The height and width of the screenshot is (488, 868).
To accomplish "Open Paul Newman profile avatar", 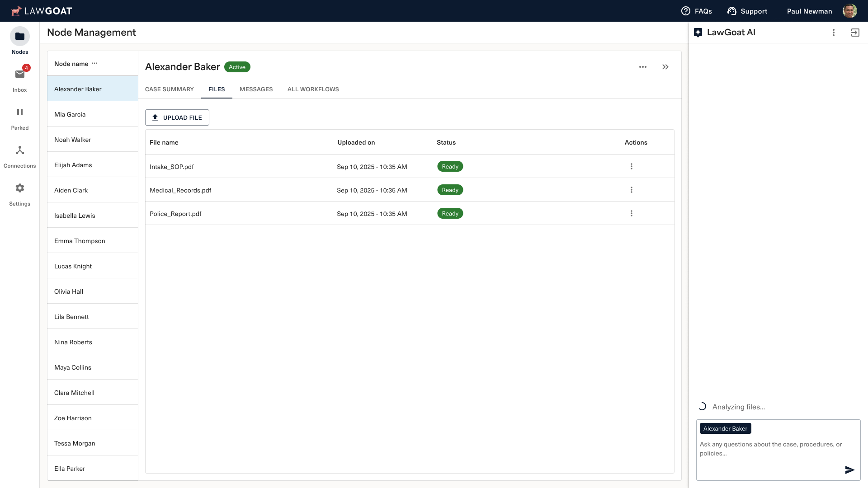I will click(849, 11).
